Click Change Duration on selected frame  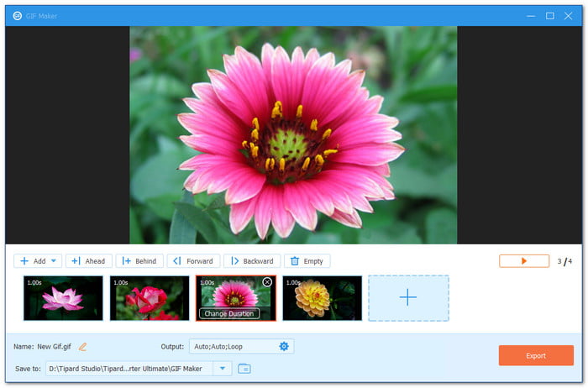[x=229, y=313]
